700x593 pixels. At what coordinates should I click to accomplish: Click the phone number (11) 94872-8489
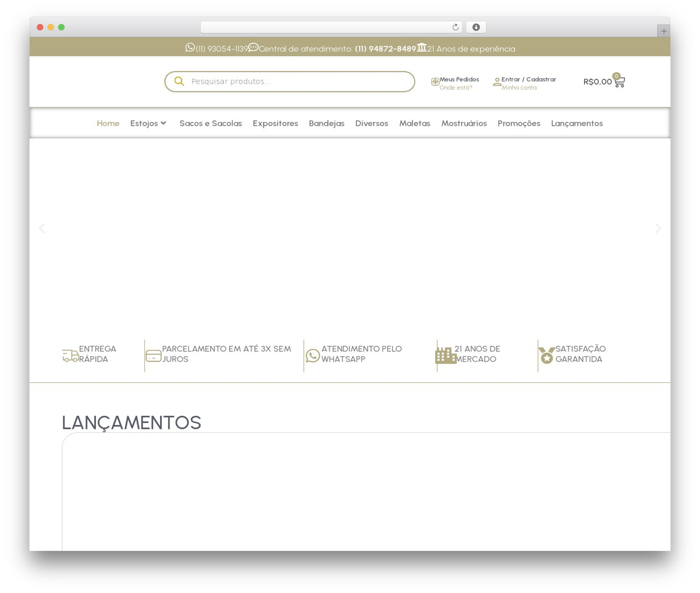386,49
